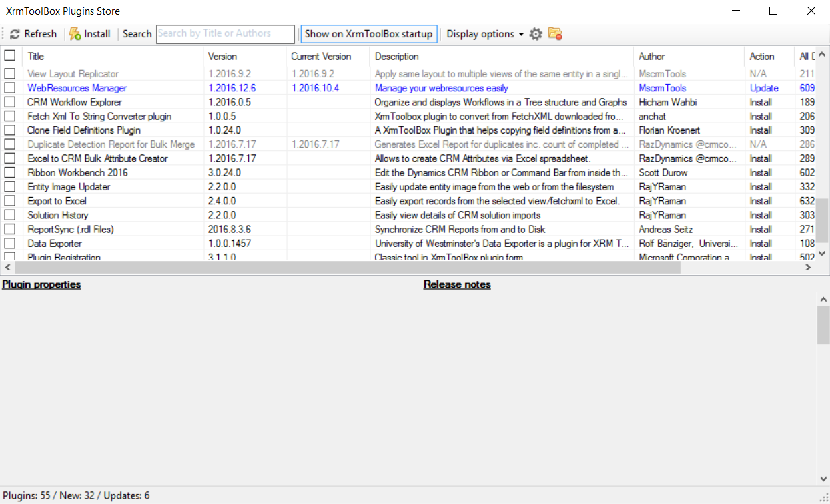Click Install action for Export to Excel
830x504 pixels.
[761, 201]
